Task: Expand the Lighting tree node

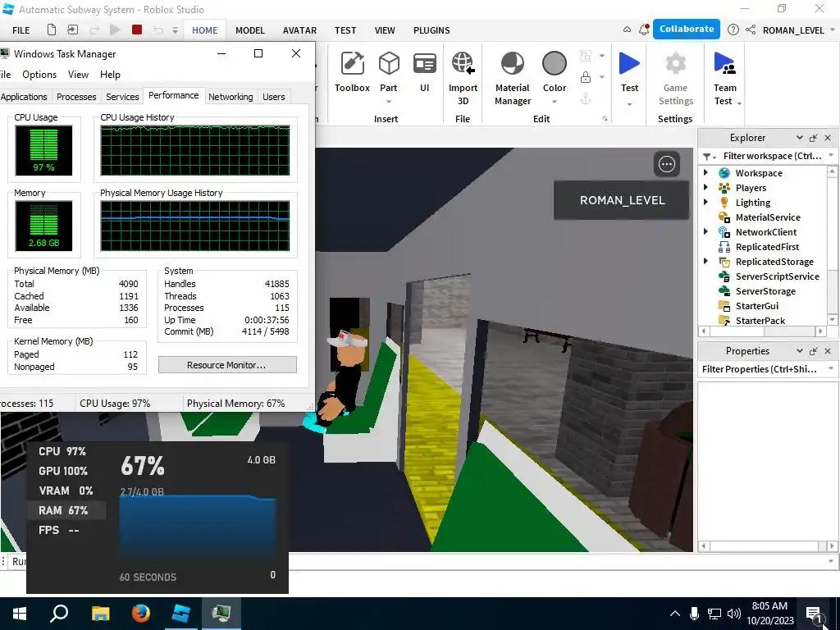Action: click(x=705, y=202)
